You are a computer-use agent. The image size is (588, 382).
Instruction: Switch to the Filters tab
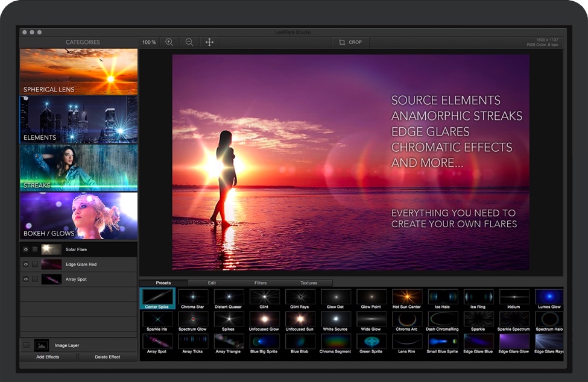point(261,282)
